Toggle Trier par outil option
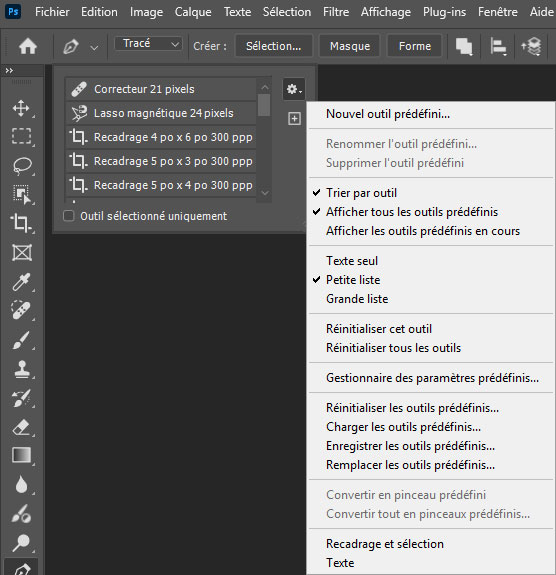The image size is (556, 575). [x=361, y=193]
